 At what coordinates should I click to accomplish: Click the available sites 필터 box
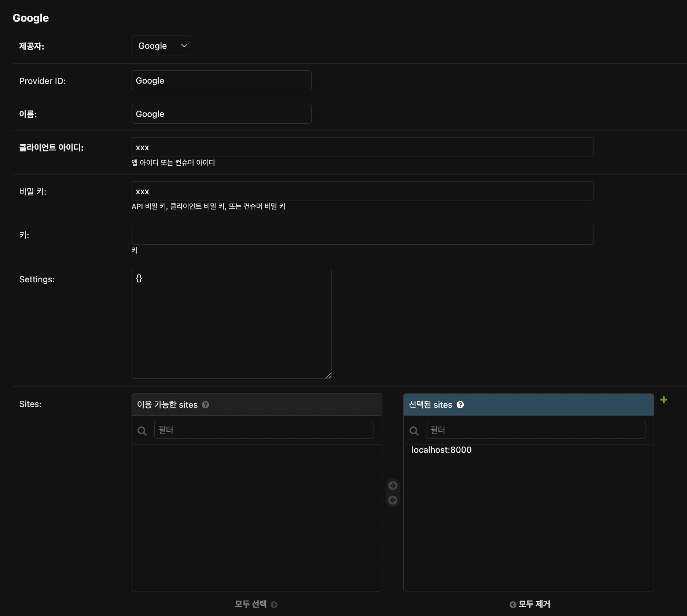pos(264,430)
